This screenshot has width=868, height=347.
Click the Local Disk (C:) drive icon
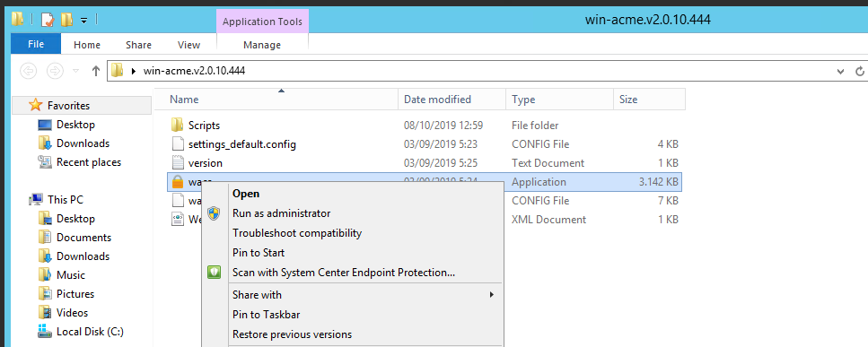(45, 332)
